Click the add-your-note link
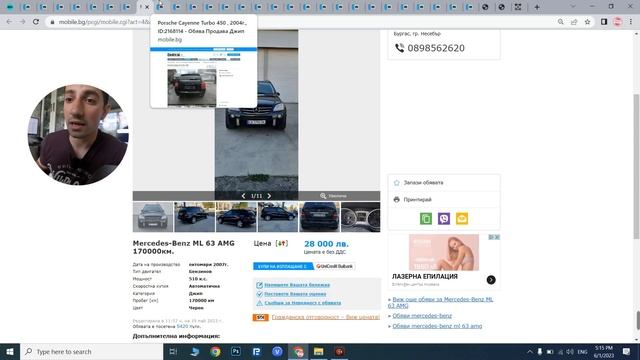 coord(297,285)
